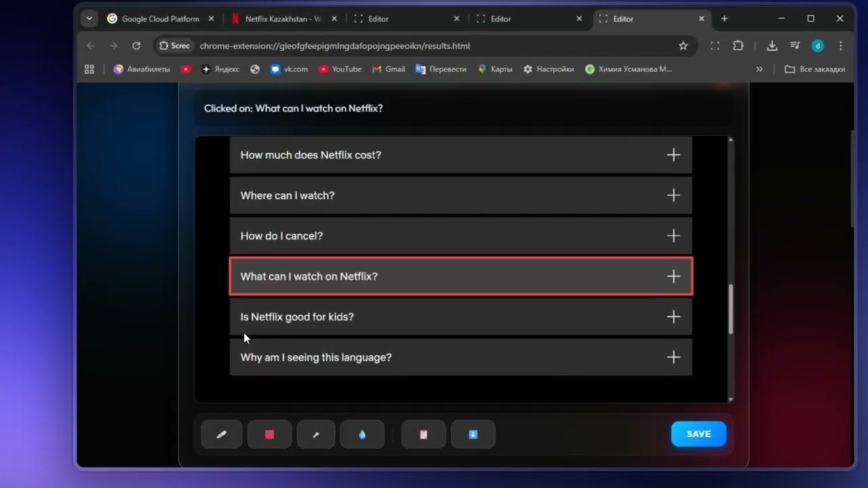
Task: Switch to Google Cloud Platform tab
Action: pos(159,19)
